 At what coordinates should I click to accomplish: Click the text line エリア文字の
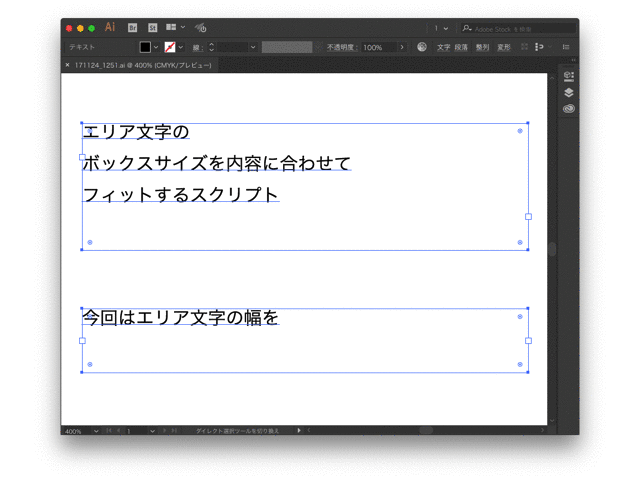pos(136,132)
